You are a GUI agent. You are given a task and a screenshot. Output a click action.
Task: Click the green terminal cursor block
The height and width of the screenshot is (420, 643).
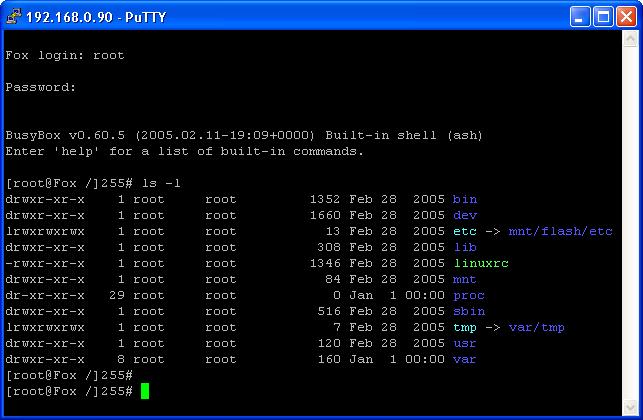pyautogui.click(x=145, y=391)
